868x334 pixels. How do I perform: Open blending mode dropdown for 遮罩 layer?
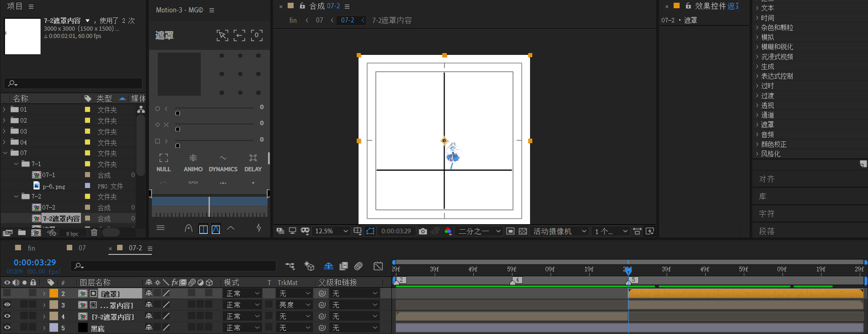[243, 293]
